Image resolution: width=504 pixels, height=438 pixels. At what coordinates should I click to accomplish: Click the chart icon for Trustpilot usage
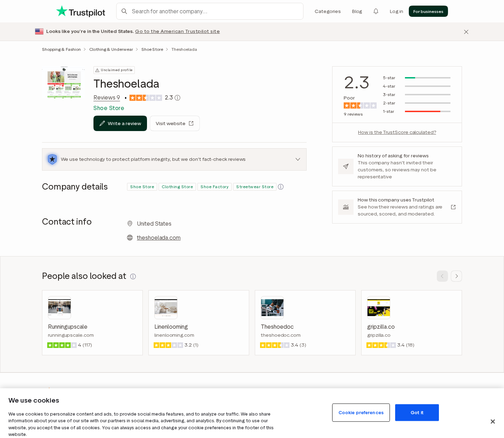pyautogui.click(x=346, y=207)
